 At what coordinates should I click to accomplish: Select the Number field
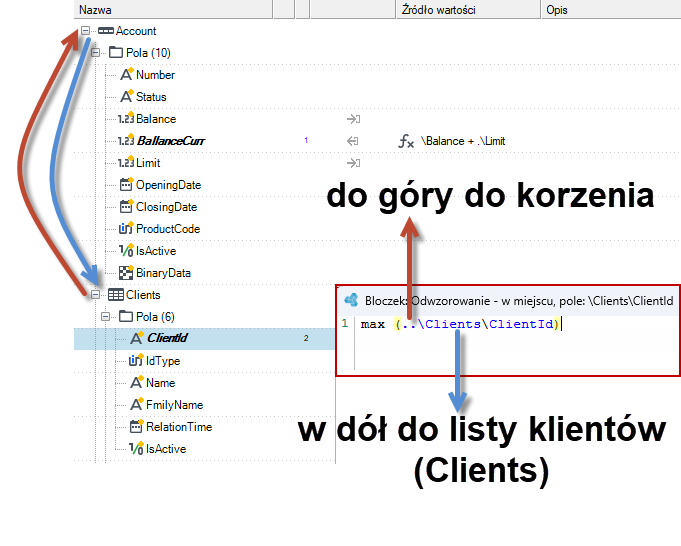tap(155, 75)
